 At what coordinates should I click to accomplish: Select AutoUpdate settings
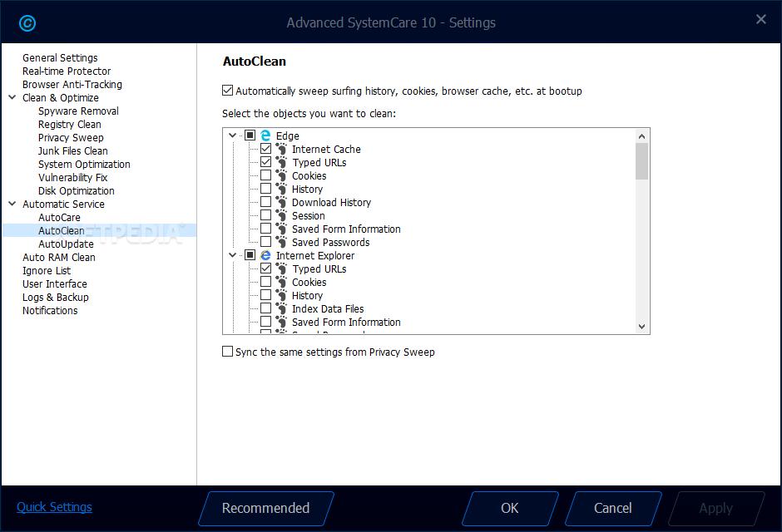pyautogui.click(x=66, y=244)
